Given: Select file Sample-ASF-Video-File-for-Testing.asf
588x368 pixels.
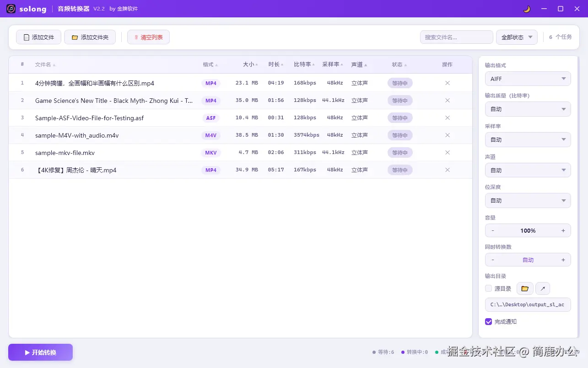Looking at the screenshot, I should 89,118.
